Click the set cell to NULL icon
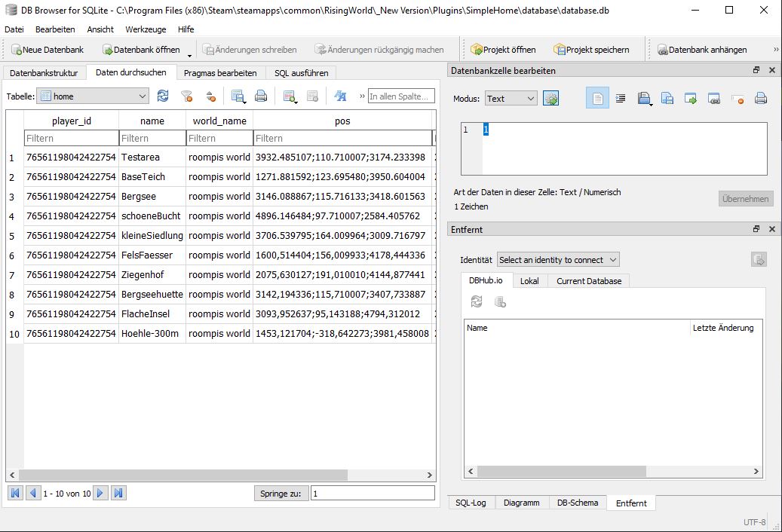Screen dimensions: 782x532 tap(738, 99)
